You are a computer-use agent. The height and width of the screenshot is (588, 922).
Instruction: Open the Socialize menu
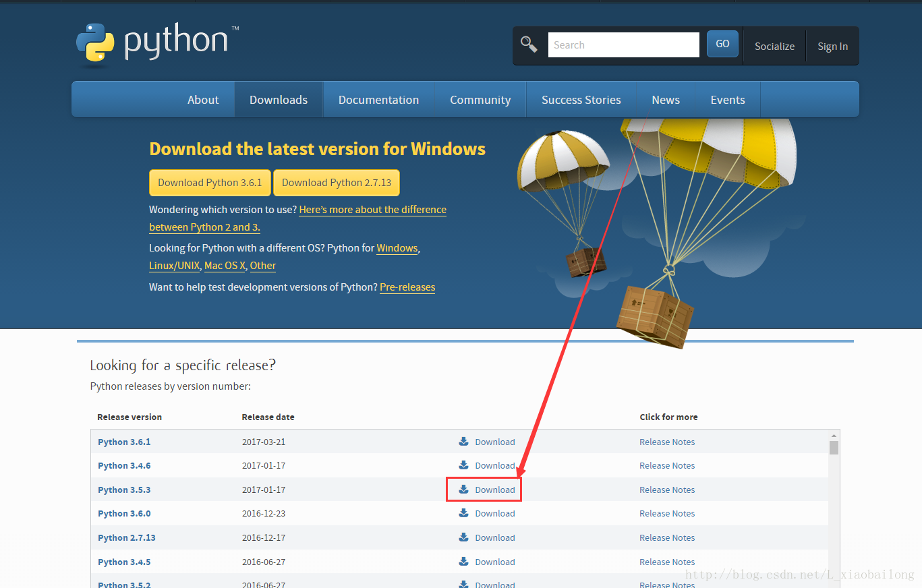tap(774, 46)
